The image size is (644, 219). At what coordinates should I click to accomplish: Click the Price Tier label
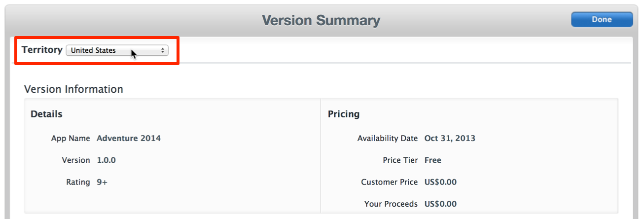400,160
